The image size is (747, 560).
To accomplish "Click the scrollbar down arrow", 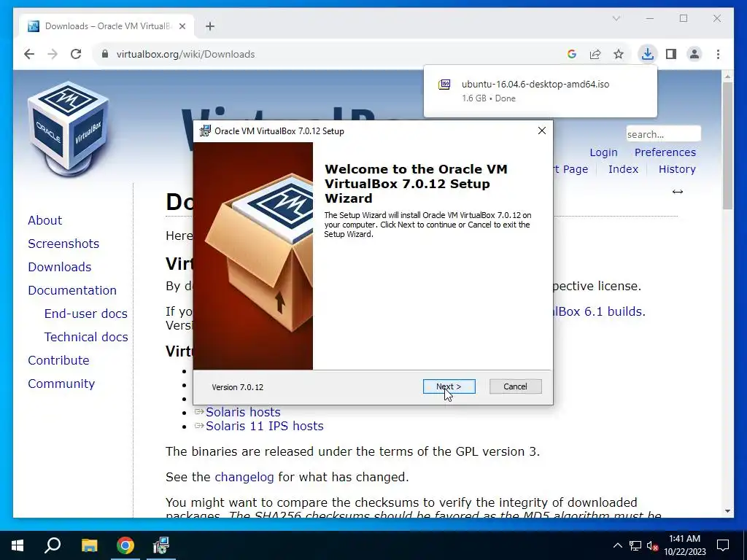I will [727, 511].
